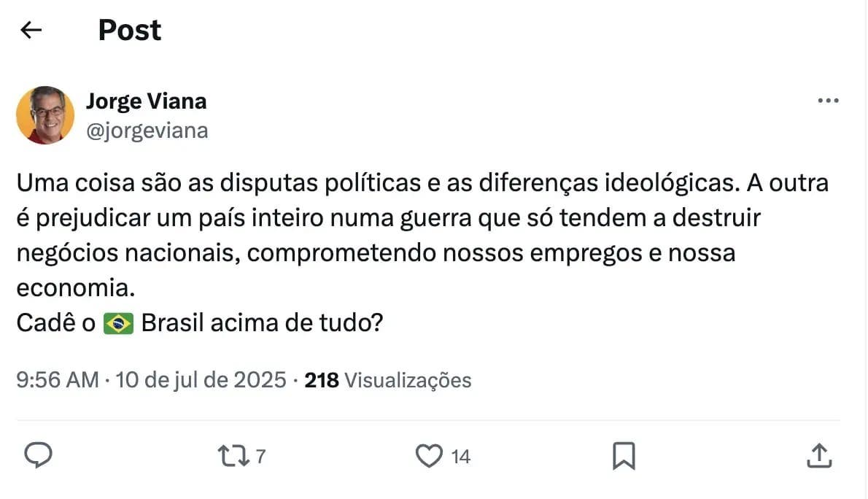Share the post via upload arrow icon
The width and height of the screenshot is (868, 499).
(x=818, y=456)
